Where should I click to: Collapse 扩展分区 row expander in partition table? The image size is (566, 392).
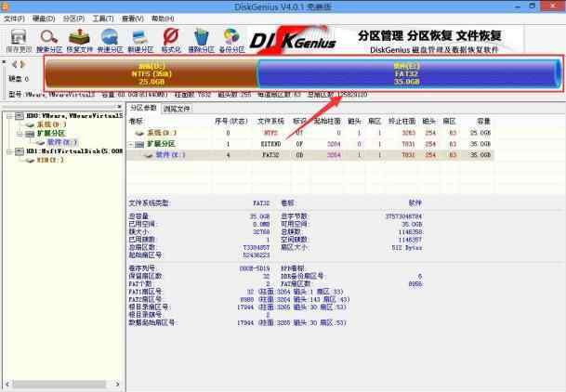pyautogui.click(x=131, y=144)
